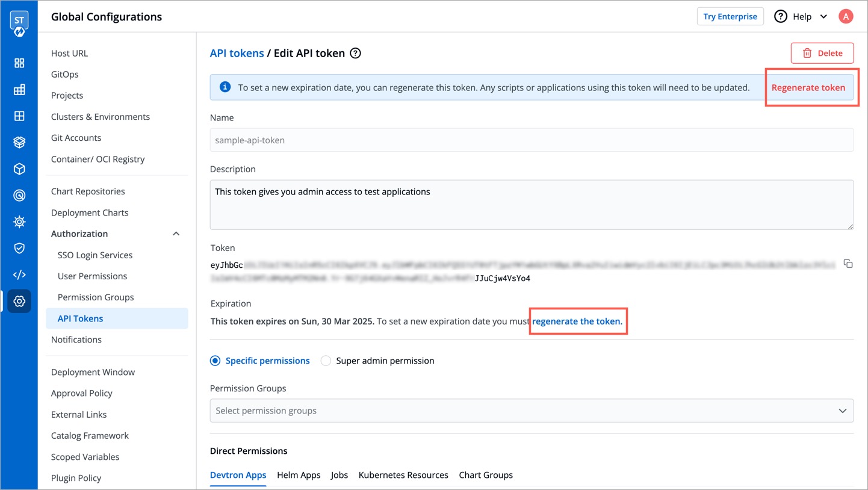
Task: Copy the API token to clipboard
Action: 848,264
